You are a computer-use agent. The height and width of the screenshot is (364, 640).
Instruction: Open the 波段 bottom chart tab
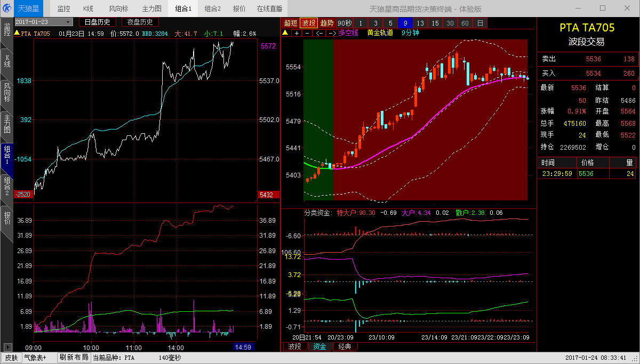[295, 346]
